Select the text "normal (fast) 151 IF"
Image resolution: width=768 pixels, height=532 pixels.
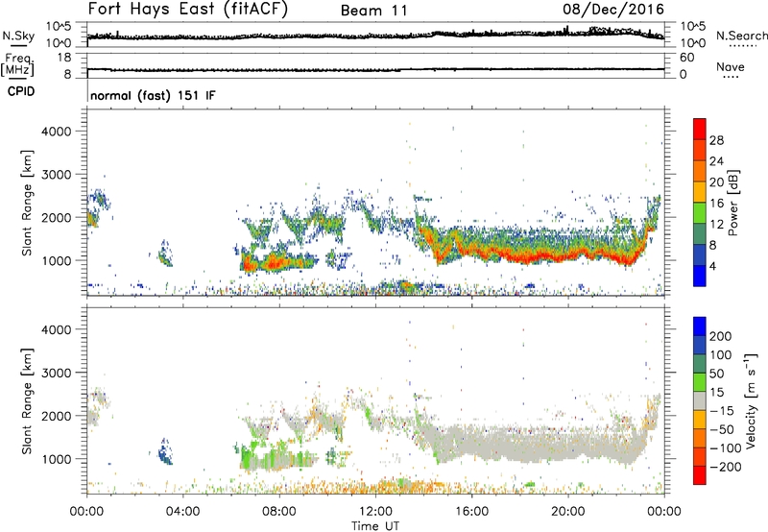click(x=153, y=95)
